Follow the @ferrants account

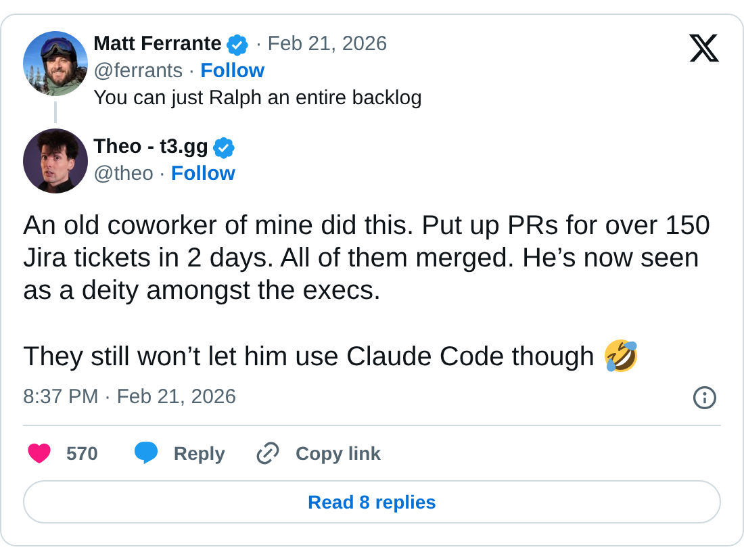232,70
